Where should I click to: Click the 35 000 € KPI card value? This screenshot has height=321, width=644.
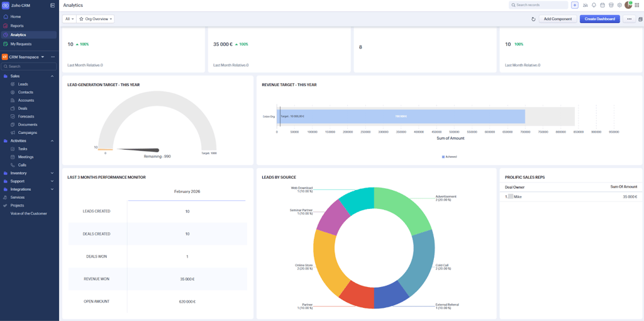pyautogui.click(x=223, y=44)
